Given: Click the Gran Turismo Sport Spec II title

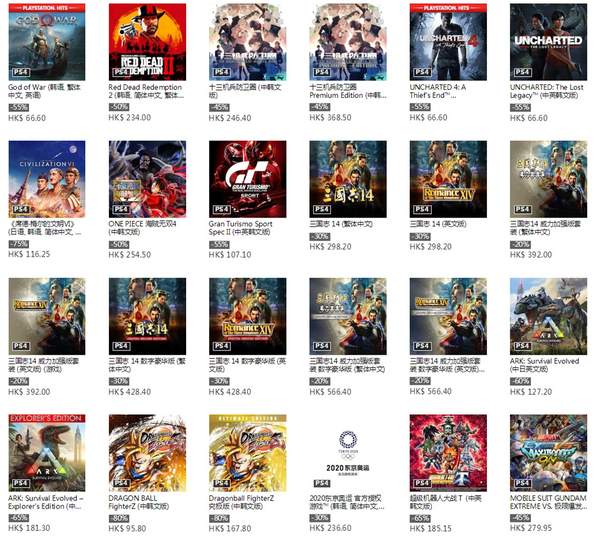Looking at the screenshot, I should pos(240,228).
